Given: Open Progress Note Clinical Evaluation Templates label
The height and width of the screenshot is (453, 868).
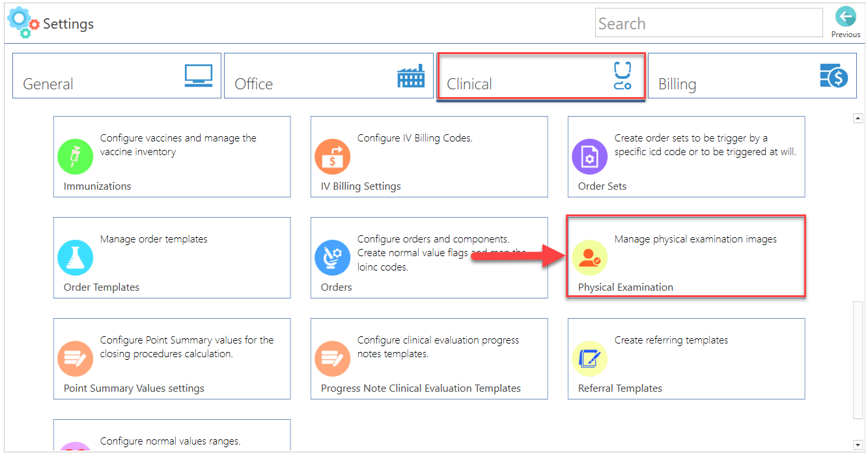Looking at the screenshot, I should 421,388.
